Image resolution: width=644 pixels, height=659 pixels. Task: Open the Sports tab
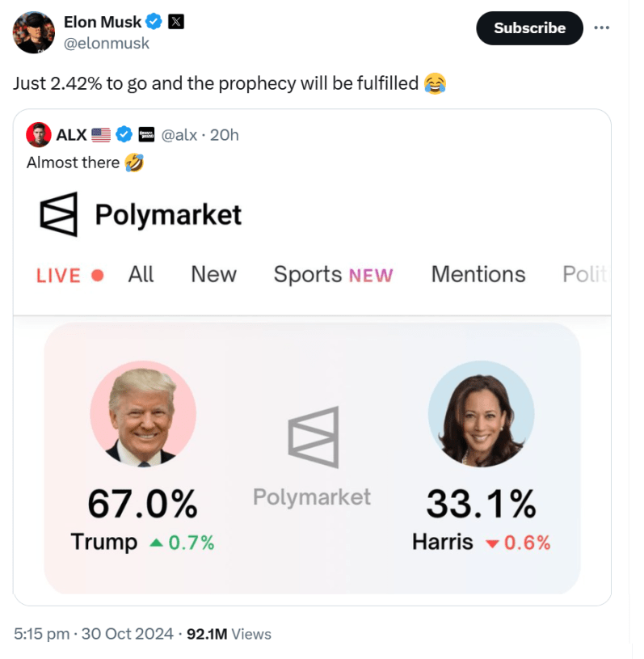click(x=307, y=275)
